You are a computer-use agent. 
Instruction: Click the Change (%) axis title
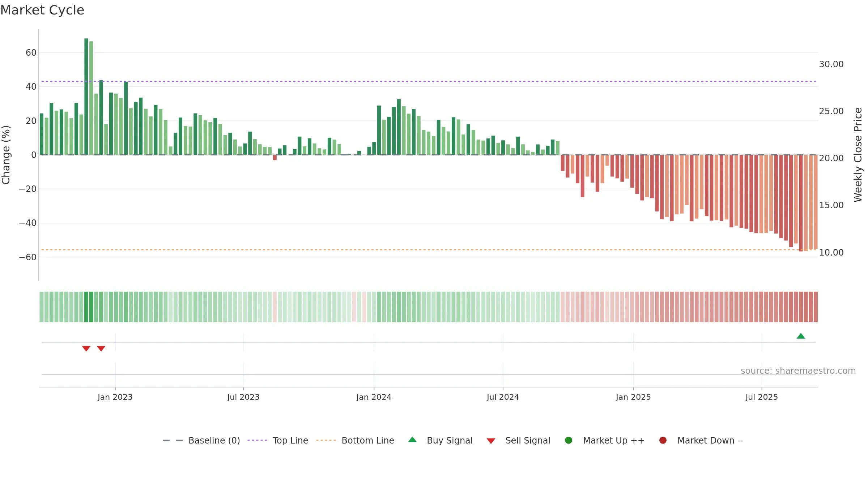[x=6, y=155]
